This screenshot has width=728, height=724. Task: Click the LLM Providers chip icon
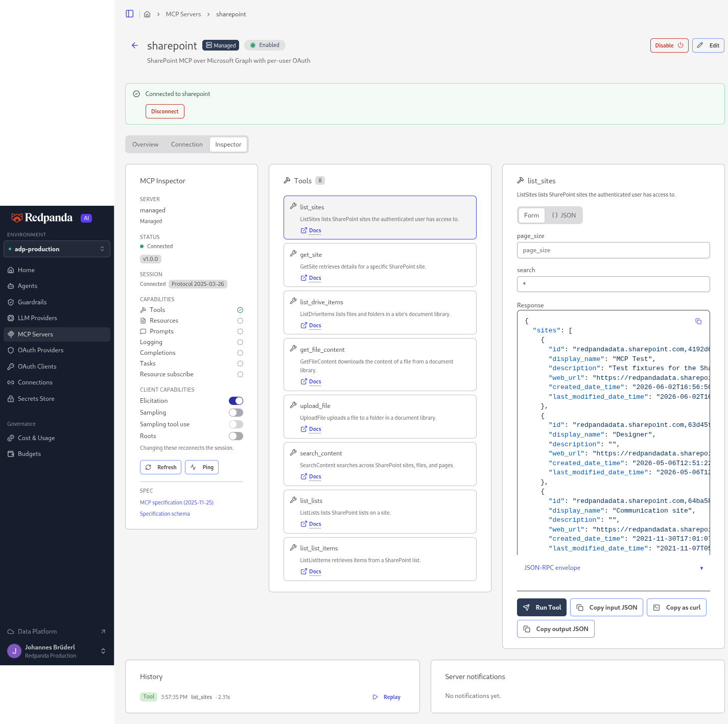pyautogui.click(x=11, y=318)
